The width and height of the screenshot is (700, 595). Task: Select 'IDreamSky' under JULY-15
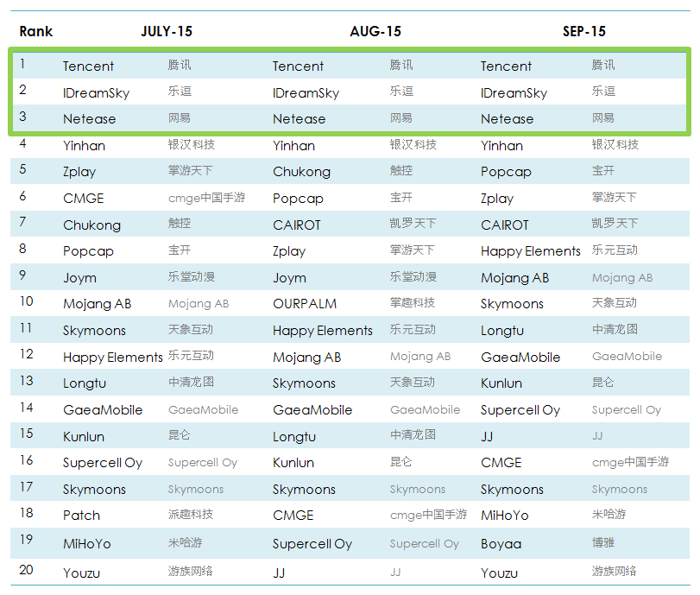coord(96,93)
